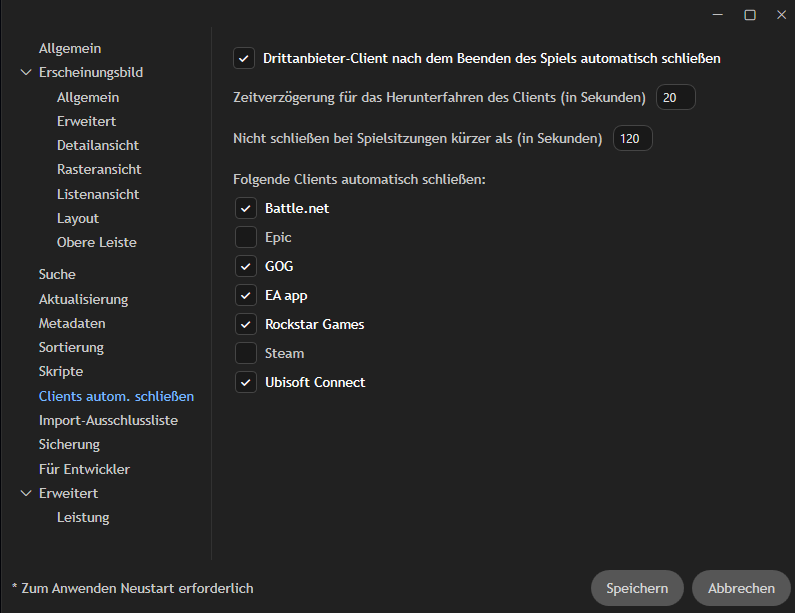Enable auto-close for Epic client

(245, 238)
